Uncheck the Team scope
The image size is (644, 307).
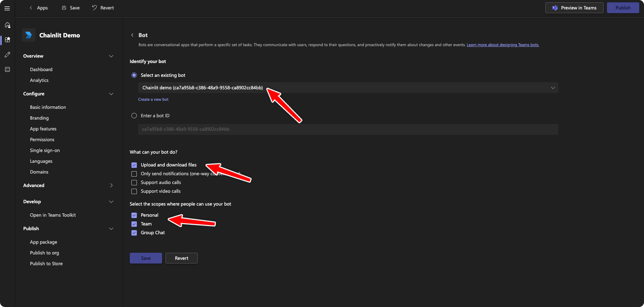pos(134,224)
